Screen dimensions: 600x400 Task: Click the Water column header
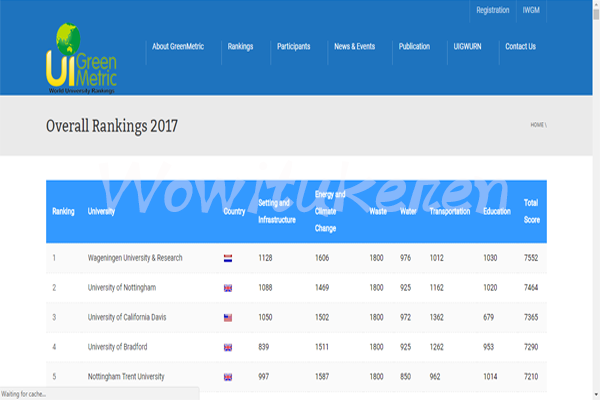pos(408,211)
